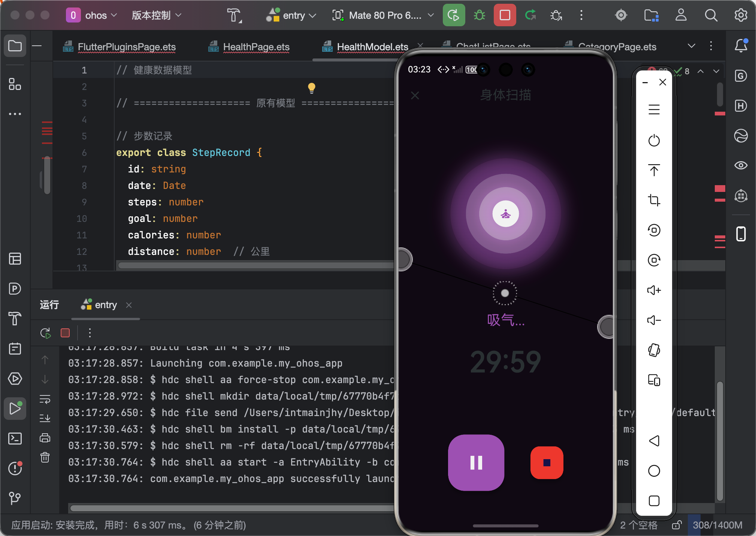Click the lightbulb quick-fix icon

311,88
